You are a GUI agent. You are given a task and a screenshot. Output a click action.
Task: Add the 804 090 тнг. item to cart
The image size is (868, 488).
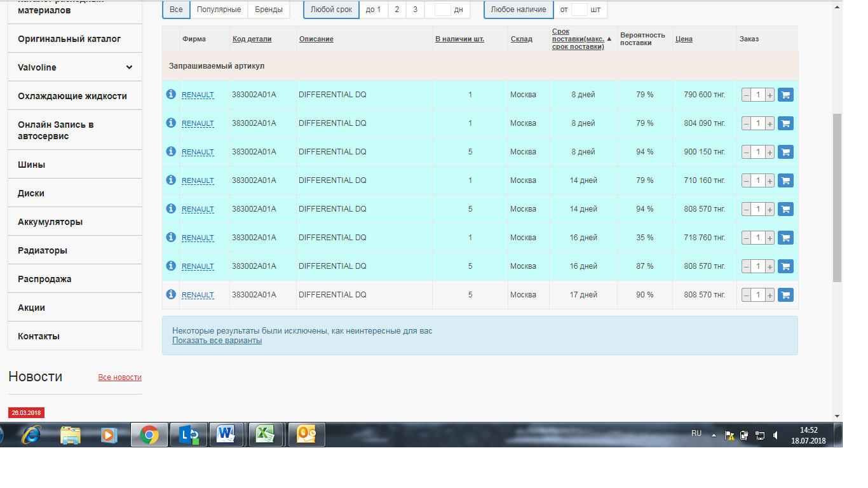785,123
